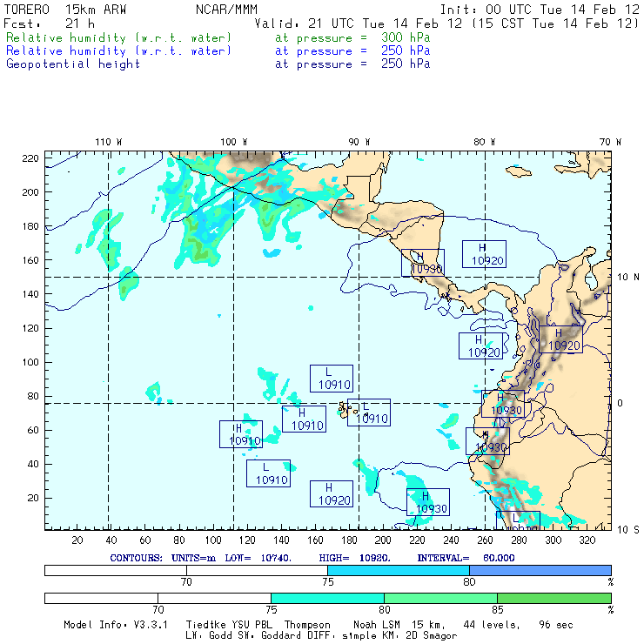Click the 'LOW= 10740.' contour text
Viewport: 644px width, 644px height.
(x=258, y=558)
